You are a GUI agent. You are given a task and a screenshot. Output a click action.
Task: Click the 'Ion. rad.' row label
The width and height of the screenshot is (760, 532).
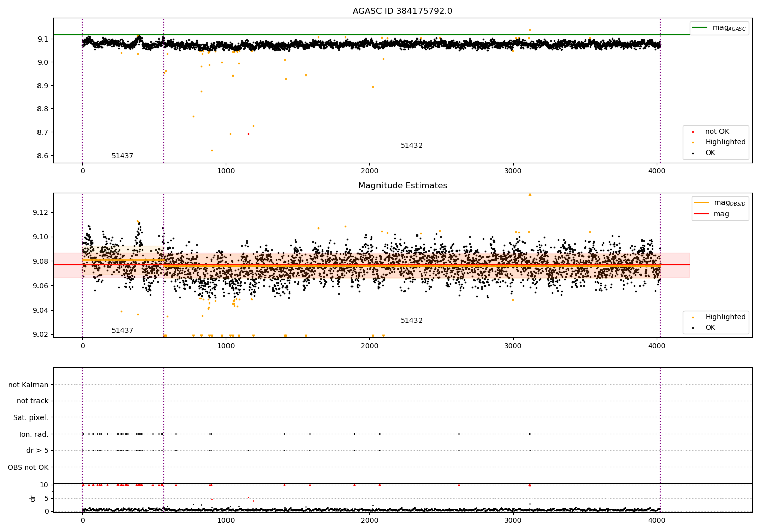coord(34,434)
